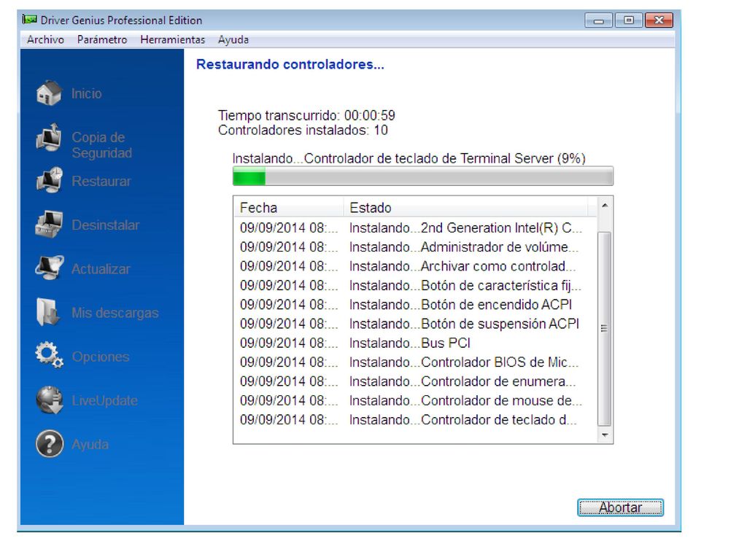Open the Archivo menu

(46, 39)
